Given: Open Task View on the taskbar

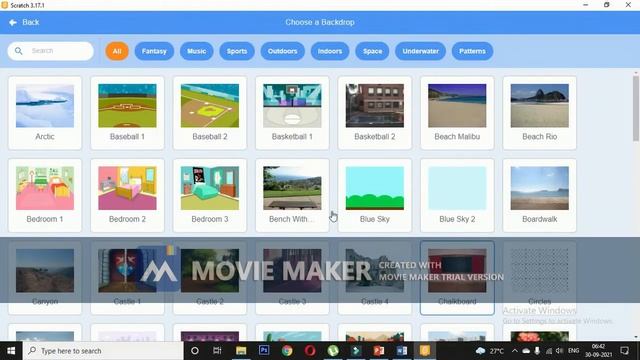Looking at the screenshot, I should pyautogui.click(x=217, y=351).
